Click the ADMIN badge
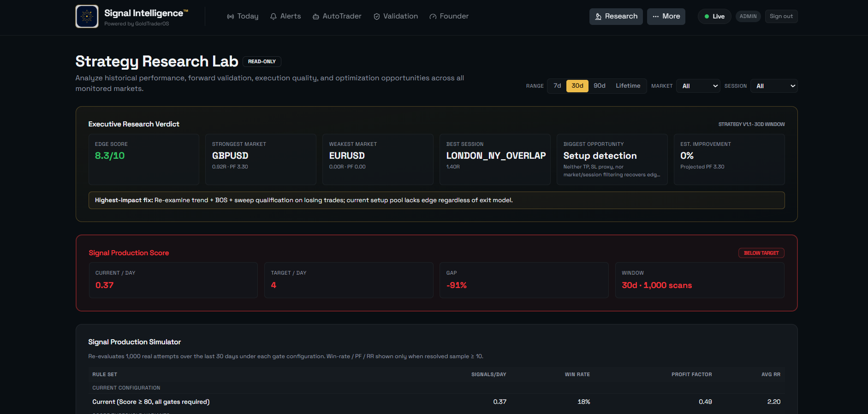This screenshot has height=414, width=868. pos(748,16)
